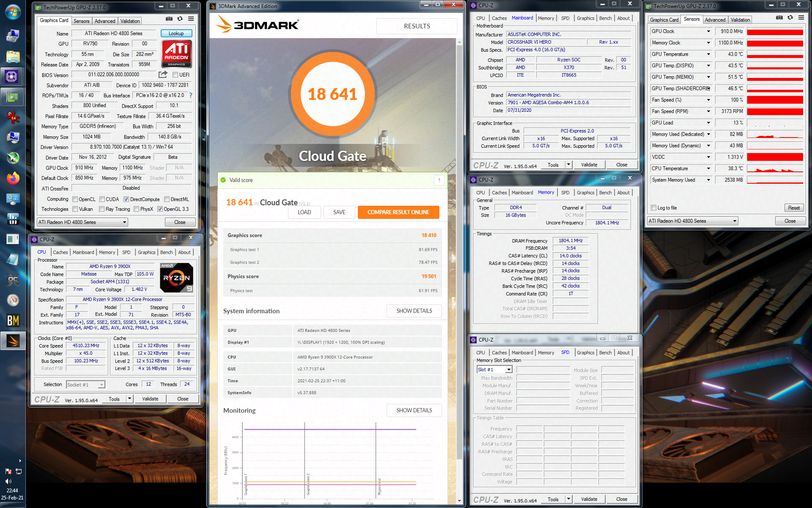Open the hamburger menu in left GPU-Z window

191,19
